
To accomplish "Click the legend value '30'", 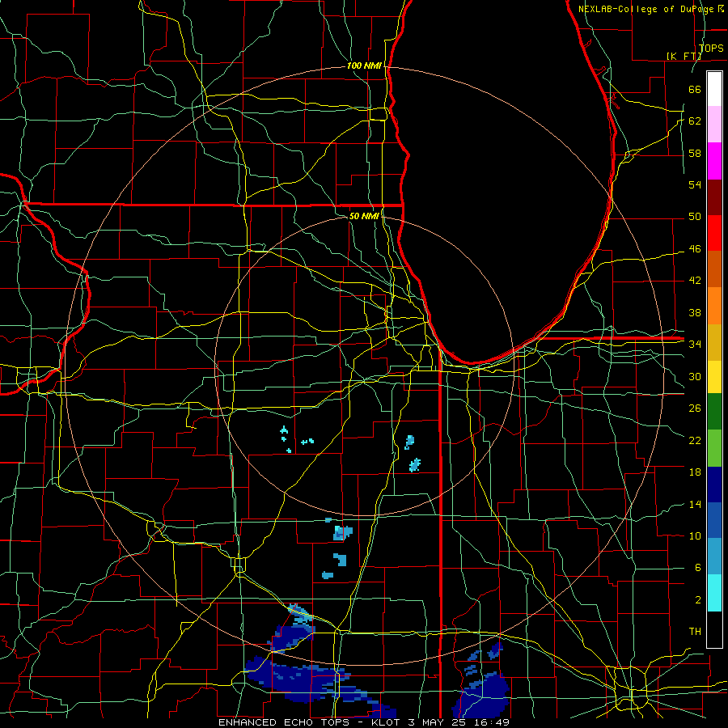I will [x=695, y=376].
